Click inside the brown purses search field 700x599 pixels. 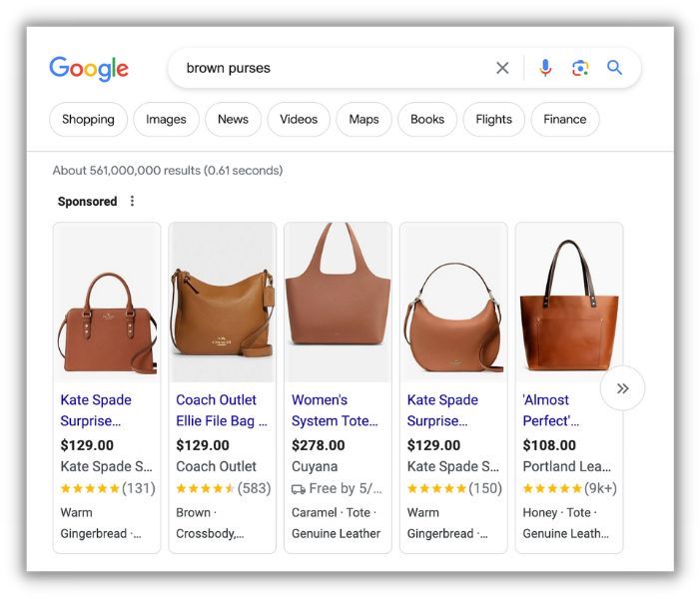tap(330, 68)
